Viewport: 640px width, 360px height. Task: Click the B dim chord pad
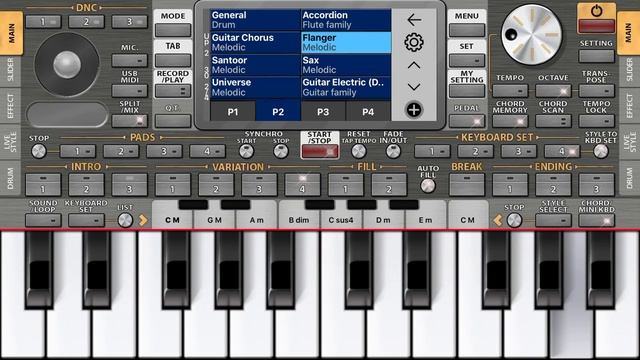coord(299,220)
